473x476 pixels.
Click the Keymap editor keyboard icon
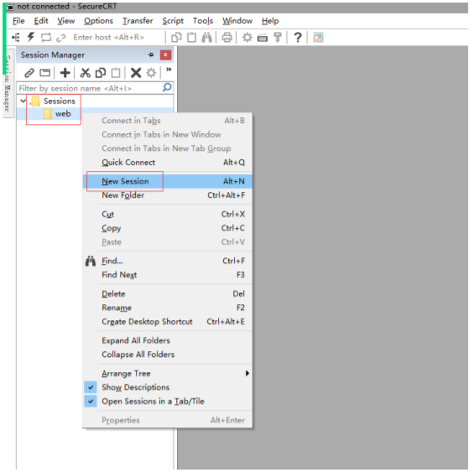coord(262,39)
